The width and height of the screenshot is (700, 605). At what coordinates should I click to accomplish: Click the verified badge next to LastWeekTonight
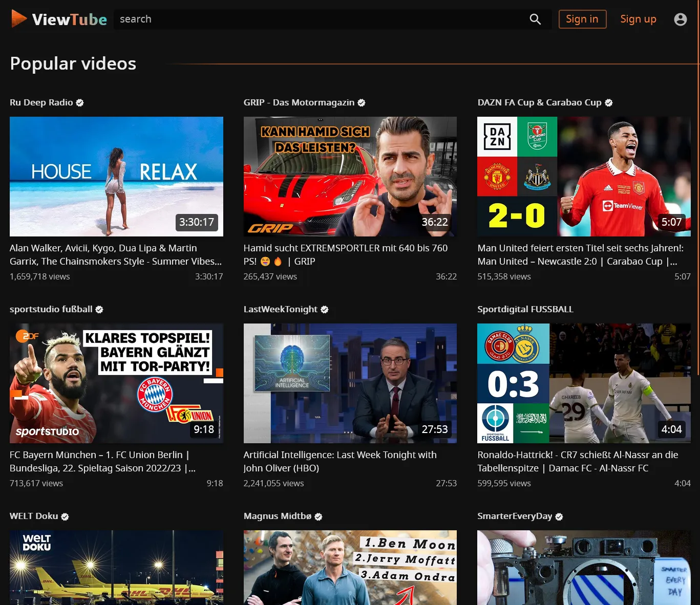[x=325, y=309]
